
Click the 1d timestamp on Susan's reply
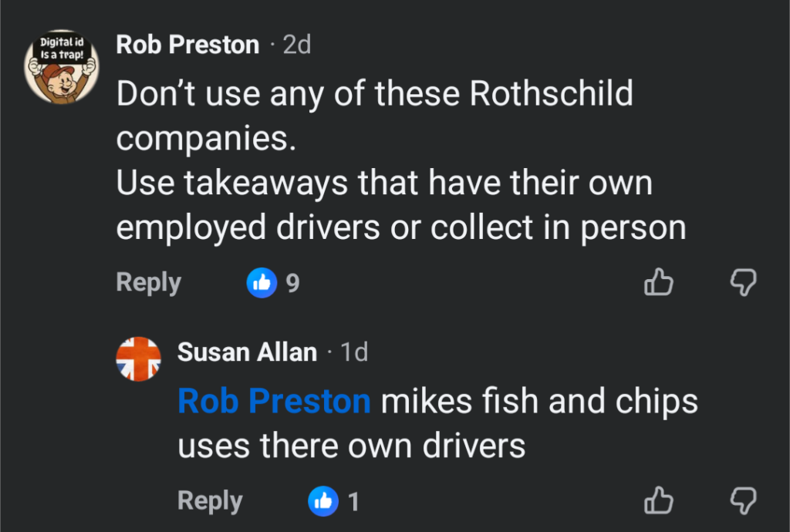(x=354, y=352)
